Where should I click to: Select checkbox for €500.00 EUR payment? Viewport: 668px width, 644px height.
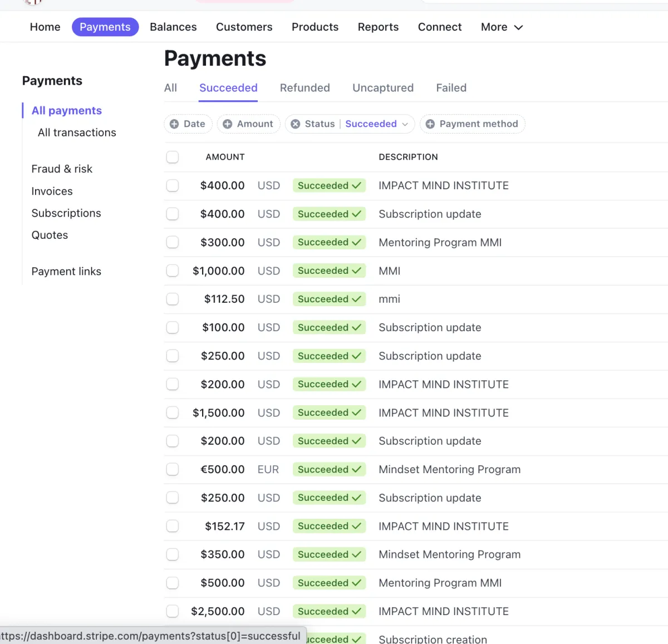tap(173, 469)
